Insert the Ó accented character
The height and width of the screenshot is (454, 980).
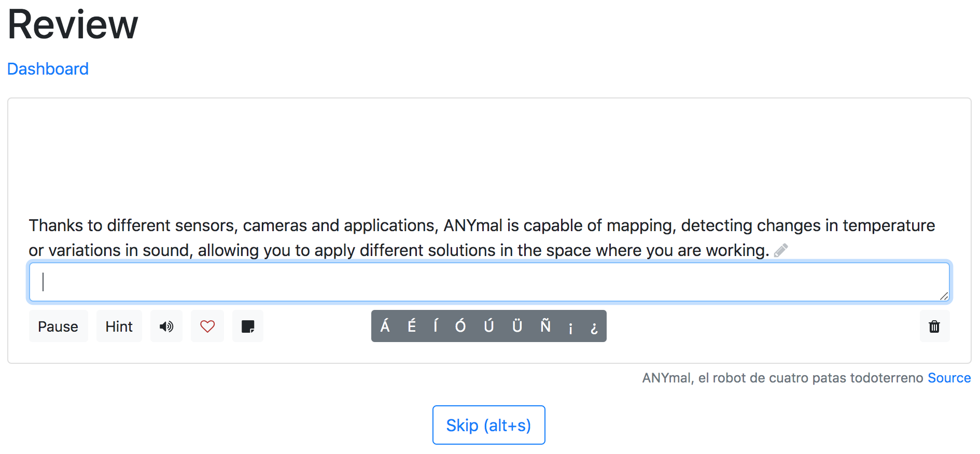pos(460,326)
